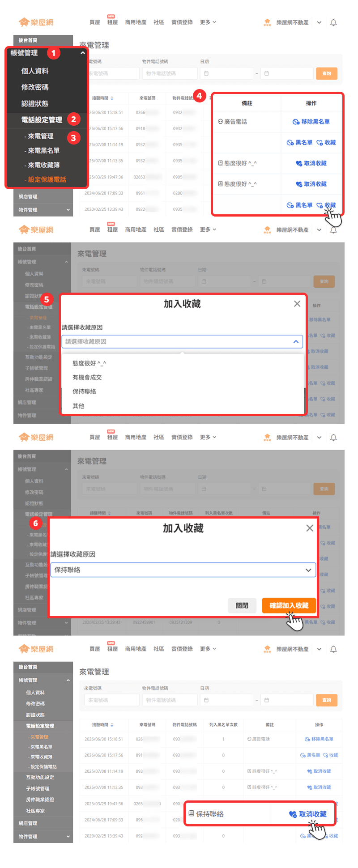Open 子帳號管理 in the undimmed sidebar
This screenshot has height=868, width=358.
click(38, 788)
